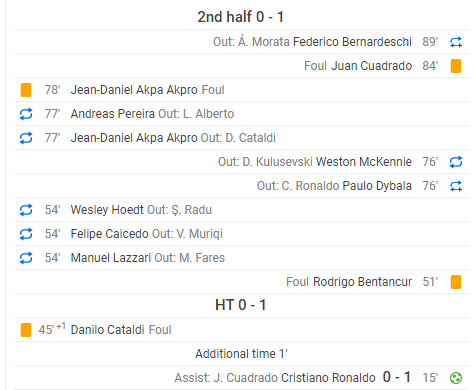Click substitution icon for Manuel Lazzari
Viewport: 474px width, 390px height.
tap(26, 258)
